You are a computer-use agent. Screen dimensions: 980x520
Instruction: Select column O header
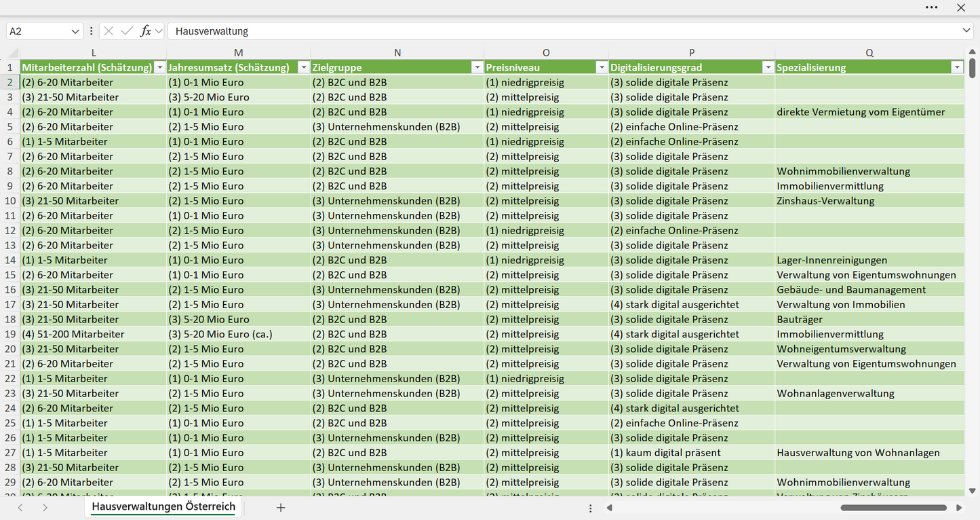pyautogui.click(x=547, y=53)
